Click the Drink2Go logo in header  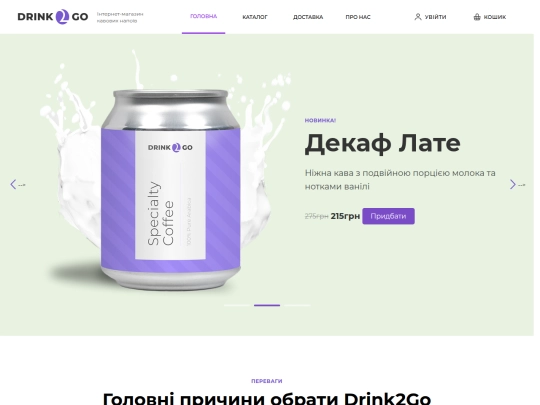tap(53, 17)
